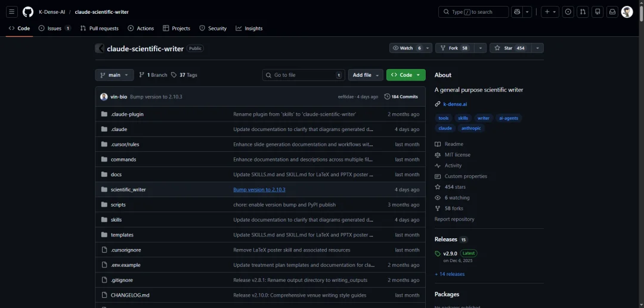Open the green Code dropdown

pos(405,75)
